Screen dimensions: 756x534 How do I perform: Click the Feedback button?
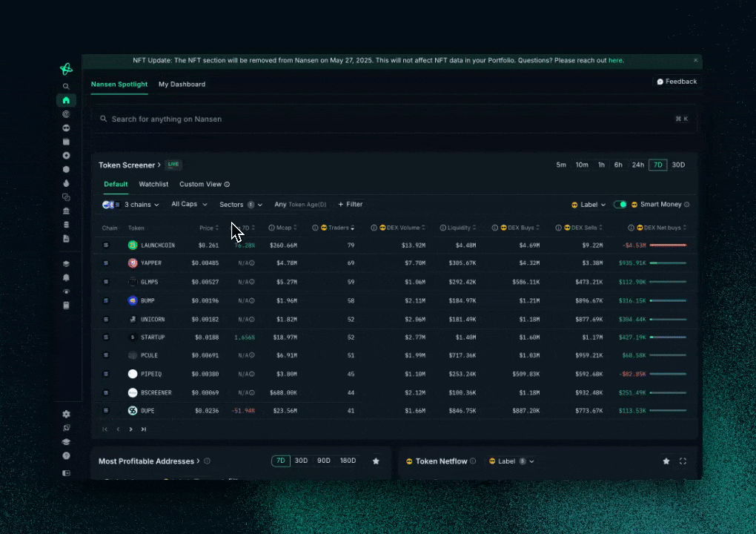(x=677, y=82)
